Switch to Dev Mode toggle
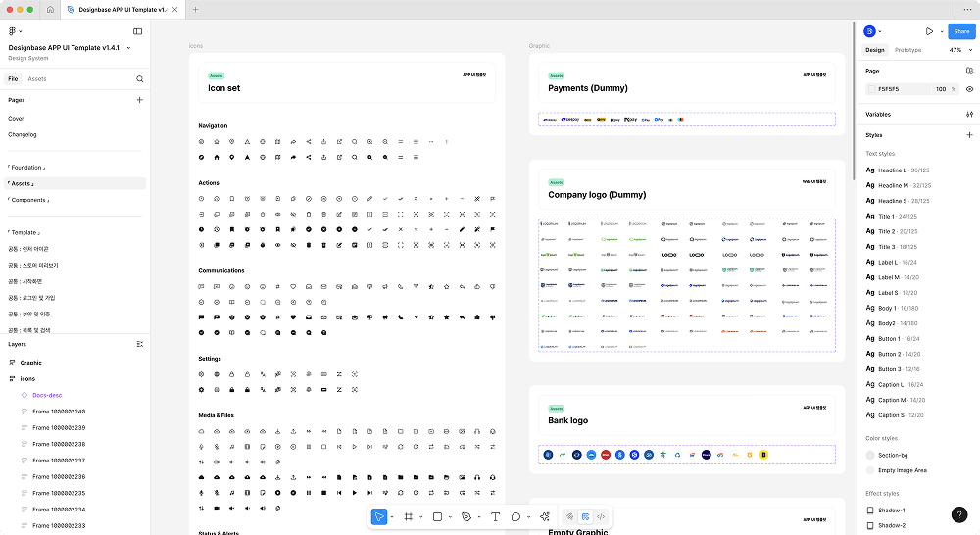Image resolution: width=980 pixels, height=535 pixels. 601,516
